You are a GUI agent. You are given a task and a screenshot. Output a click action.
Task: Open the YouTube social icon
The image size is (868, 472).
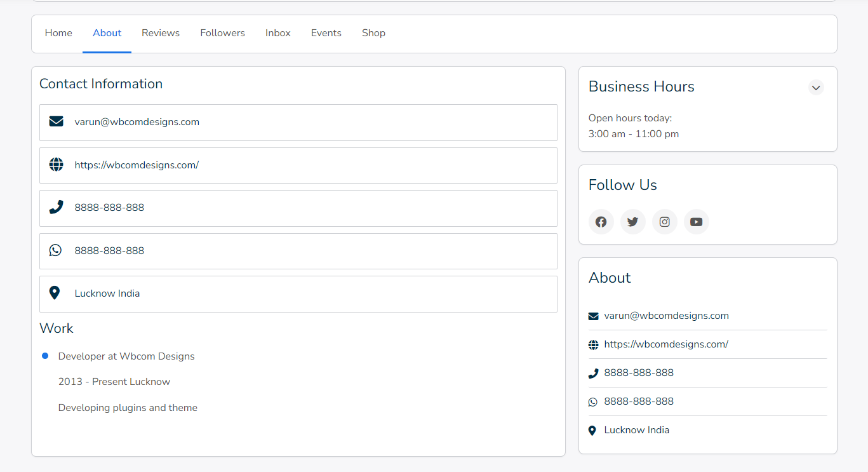696,222
